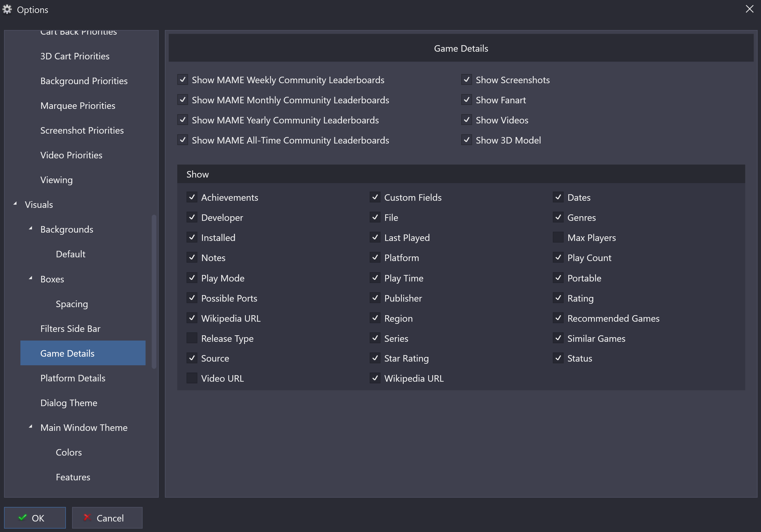Toggle the Portable checkbox
The height and width of the screenshot is (532, 761).
[558, 278]
